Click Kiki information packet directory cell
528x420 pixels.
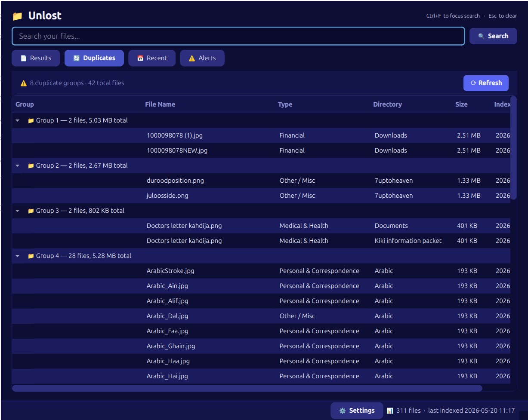[408, 241]
